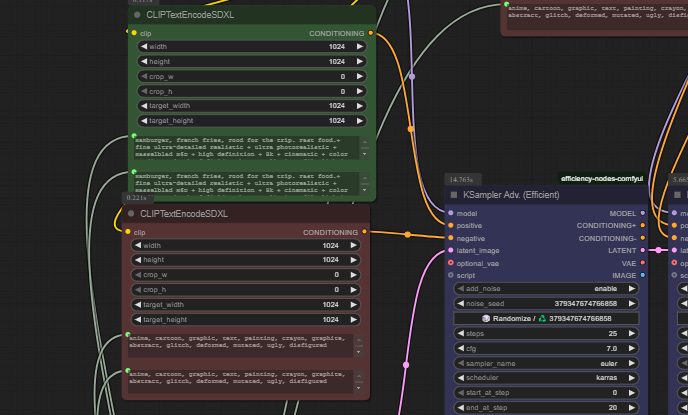Click the CONDITIONING- output socket
Image resolution: width=688 pixels, height=415 pixels.
click(643, 238)
